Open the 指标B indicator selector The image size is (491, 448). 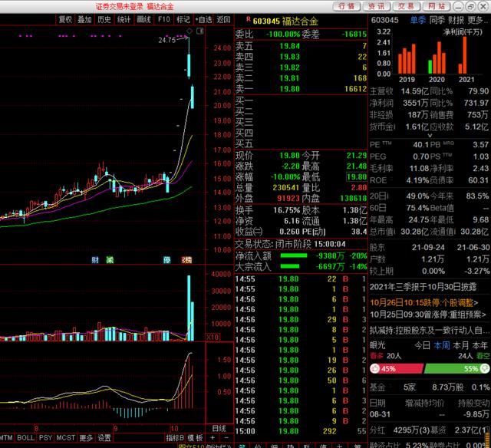175,437
